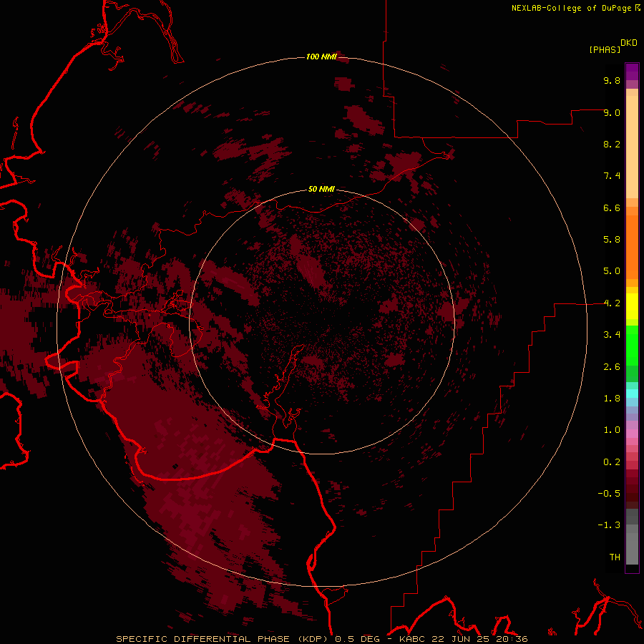This screenshot has width=644, height=644.
Task: Click the 8.2 value on the color scale
Action: click(612, 144)
